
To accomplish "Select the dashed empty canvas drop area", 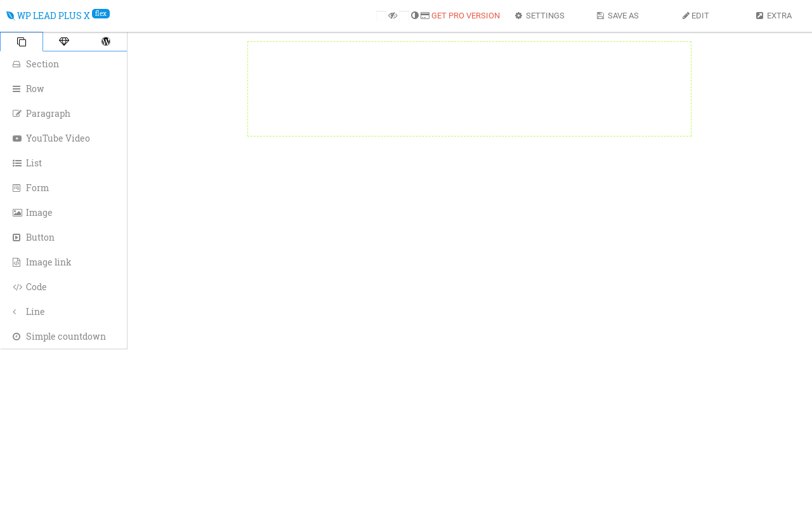I will [x=469, y=89].
